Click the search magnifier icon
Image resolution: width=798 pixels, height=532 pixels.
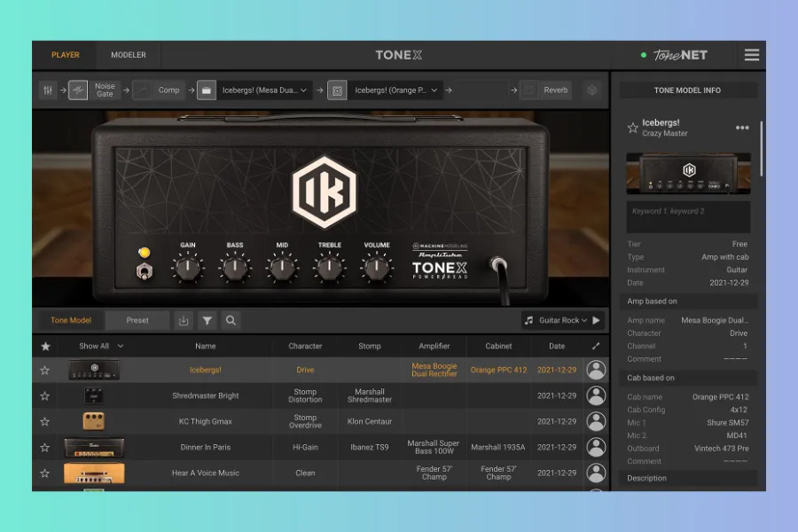click(x=231, y=321)
